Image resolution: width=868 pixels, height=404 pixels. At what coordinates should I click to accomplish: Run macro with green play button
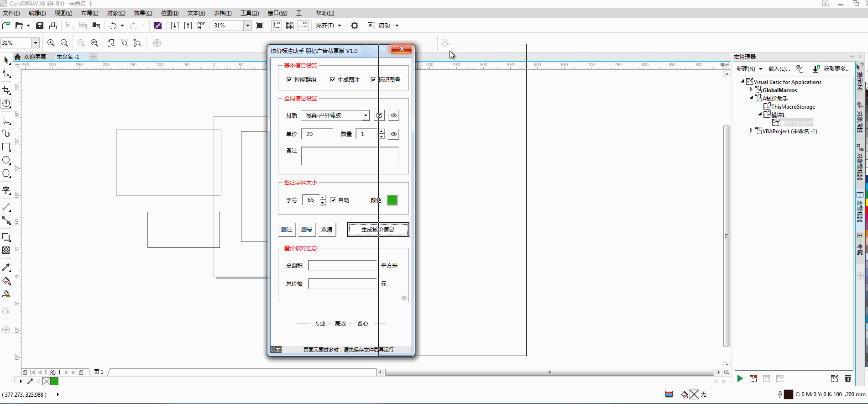[740, 378]
